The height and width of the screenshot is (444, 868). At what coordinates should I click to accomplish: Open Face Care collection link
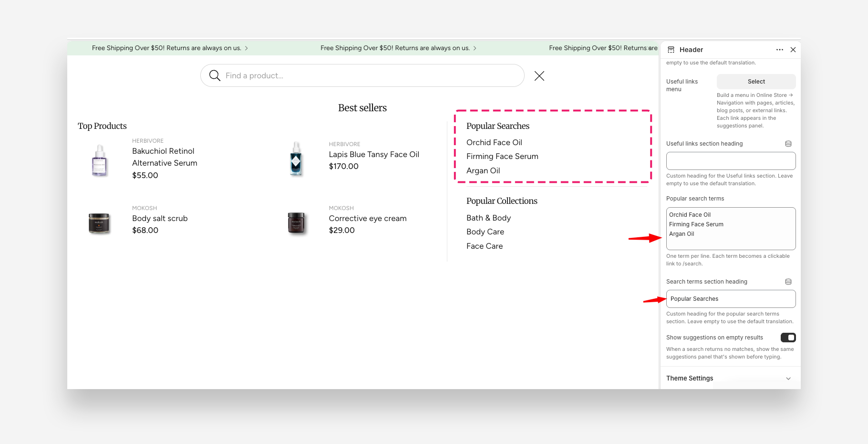click(485, 246)
